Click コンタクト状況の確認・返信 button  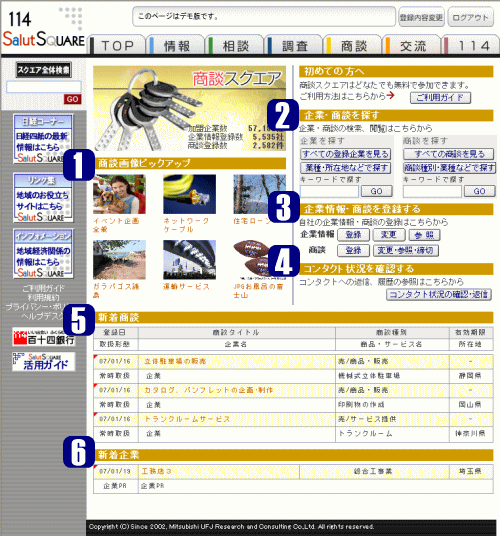439,294
